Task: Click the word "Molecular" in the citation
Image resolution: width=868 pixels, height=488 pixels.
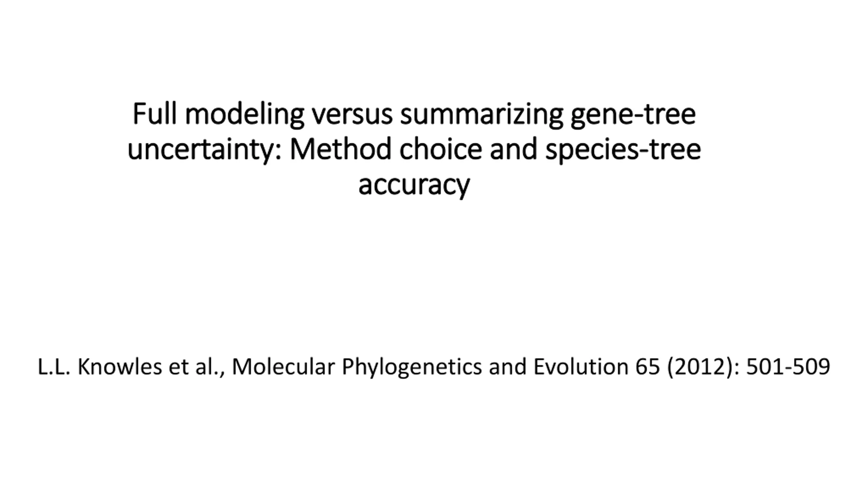Action: tap(284, 367)
